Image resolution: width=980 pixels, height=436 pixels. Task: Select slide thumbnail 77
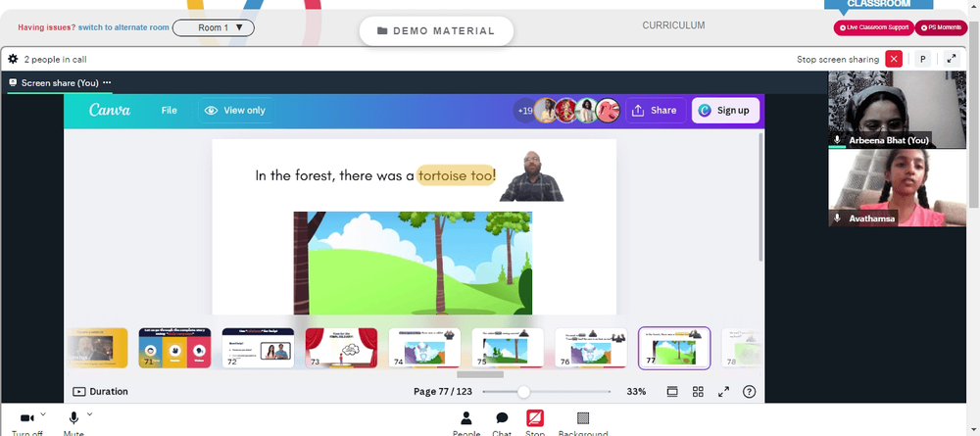674,348
